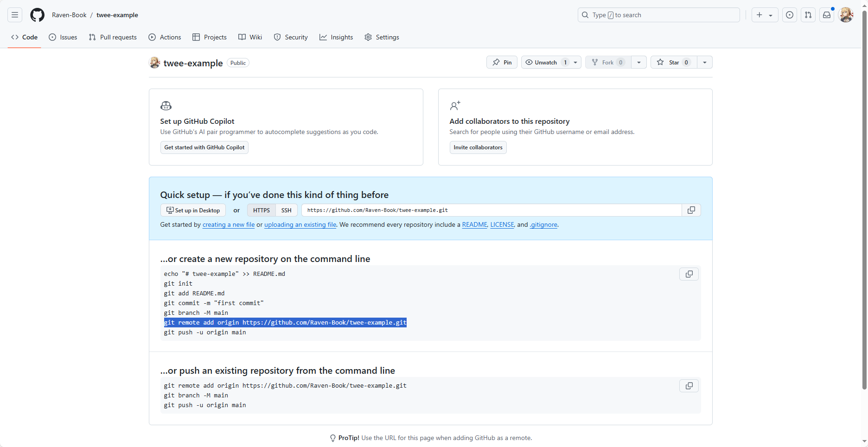Click the 'git push -u origin main' line under create new
This screenshot has height=447, width=868.
tap(205, 332)
